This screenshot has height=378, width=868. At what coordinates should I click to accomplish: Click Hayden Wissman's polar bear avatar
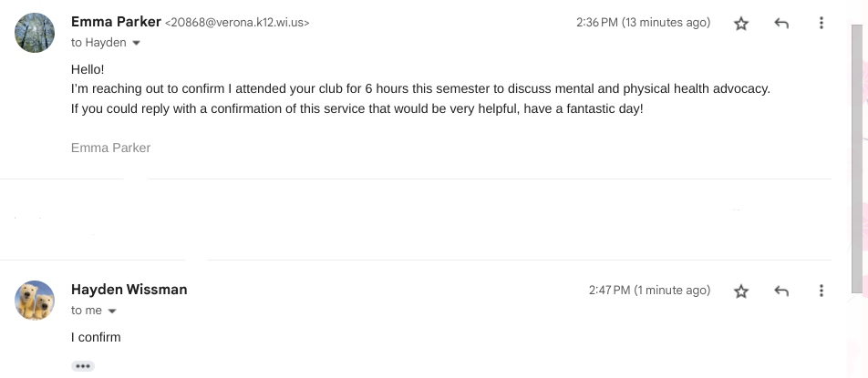(x=35, y=300)
